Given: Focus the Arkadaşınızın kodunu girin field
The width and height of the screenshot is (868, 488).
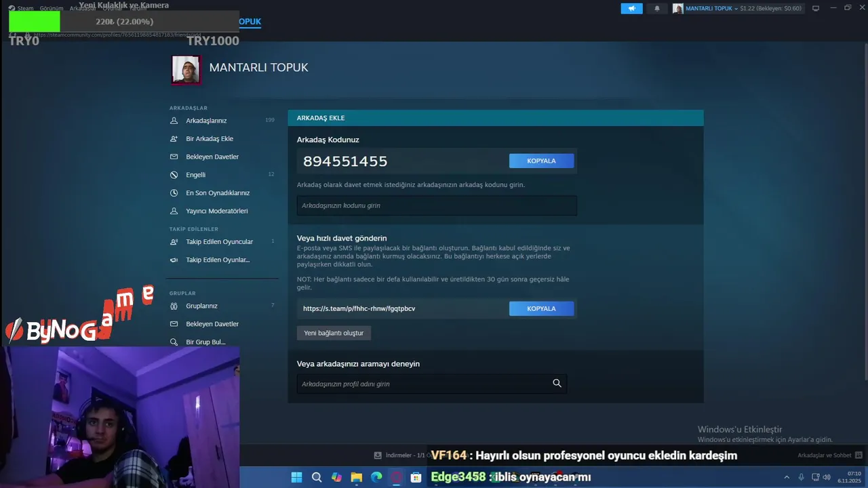Looking at the screenshot, I should coord(437,205).
